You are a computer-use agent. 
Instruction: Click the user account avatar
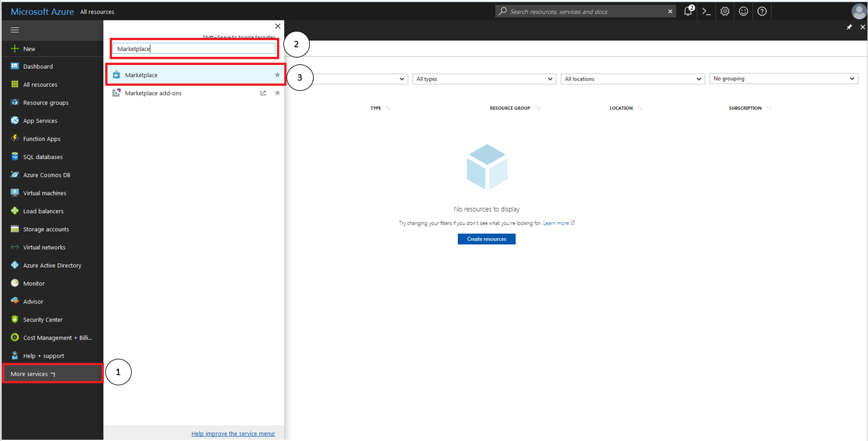859,11
